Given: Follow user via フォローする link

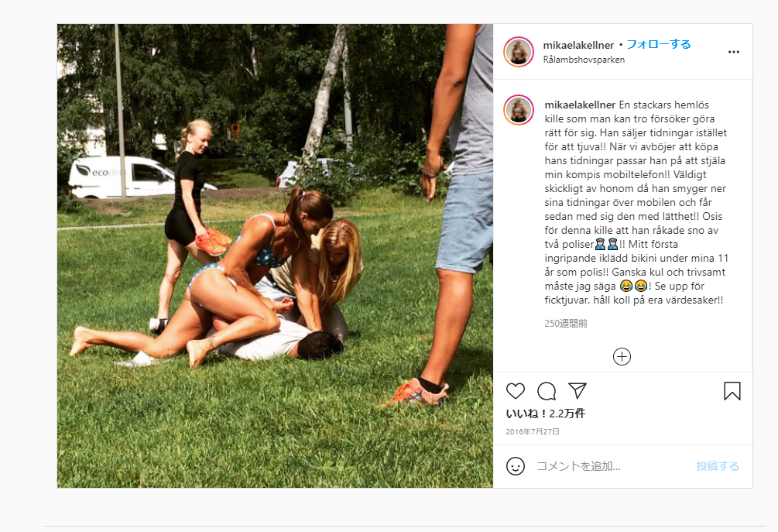Looking at the screenshot, I should [x=659, y=44].
